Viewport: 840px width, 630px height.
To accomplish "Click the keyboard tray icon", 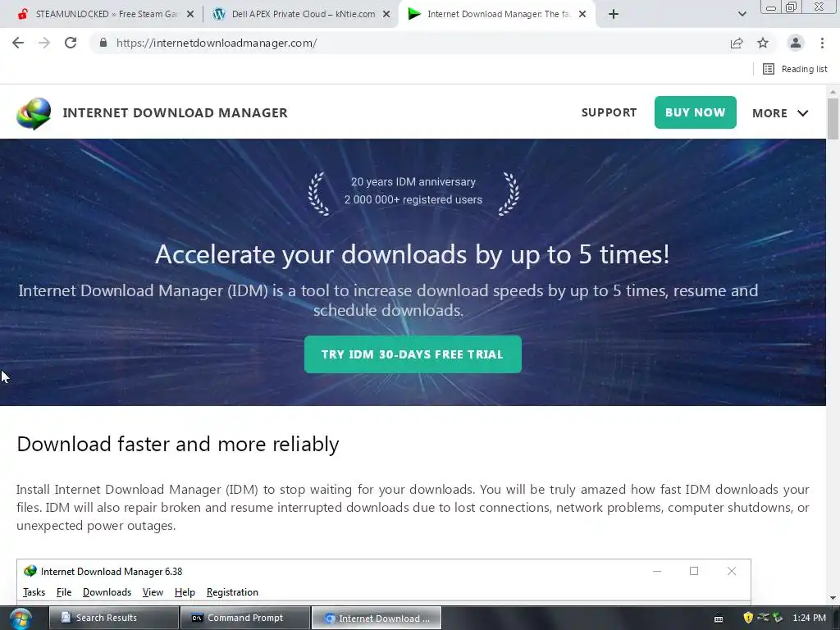I will [x=719, y=619].
